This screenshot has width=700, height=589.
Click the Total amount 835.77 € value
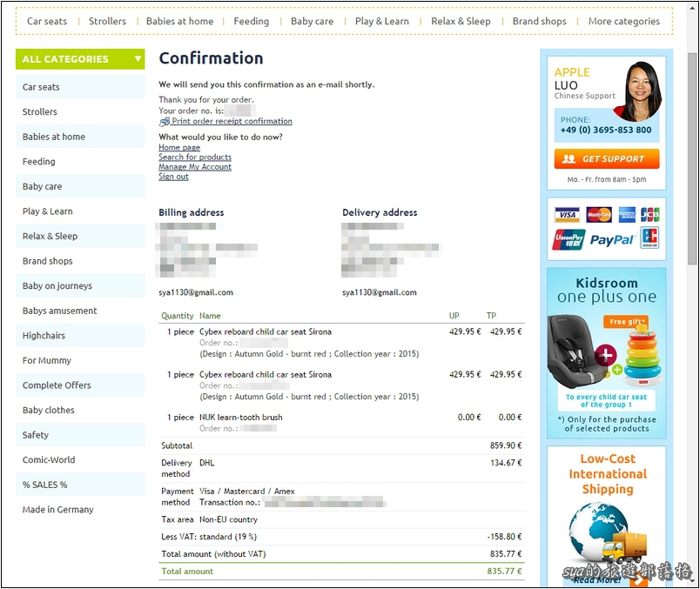pos(504,572)
